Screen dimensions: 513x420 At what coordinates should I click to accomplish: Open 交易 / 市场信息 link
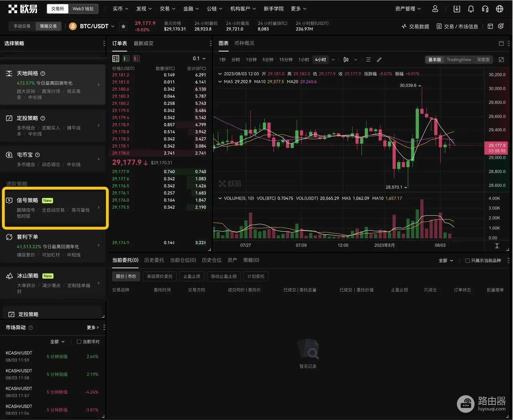click(457, 26)
